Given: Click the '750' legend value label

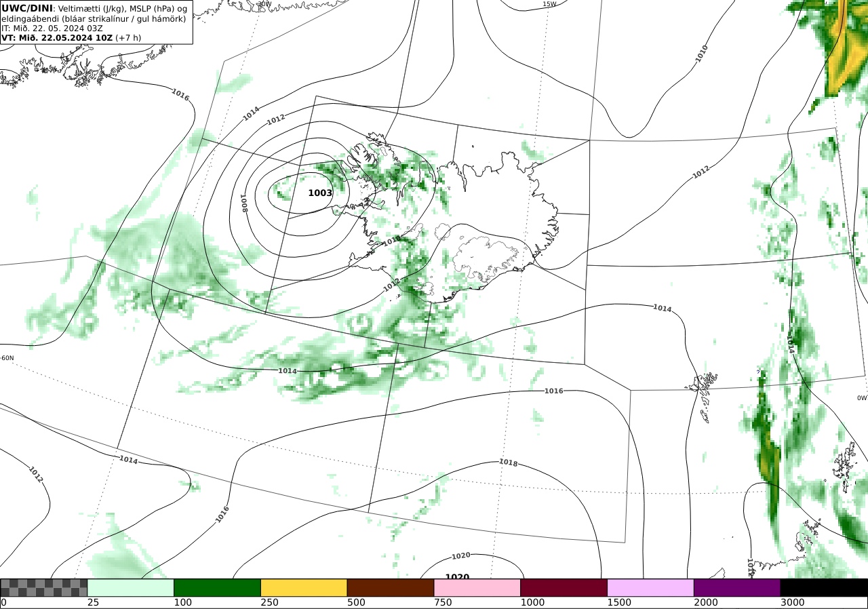Looking at the screenshot, I should [443, 602].
